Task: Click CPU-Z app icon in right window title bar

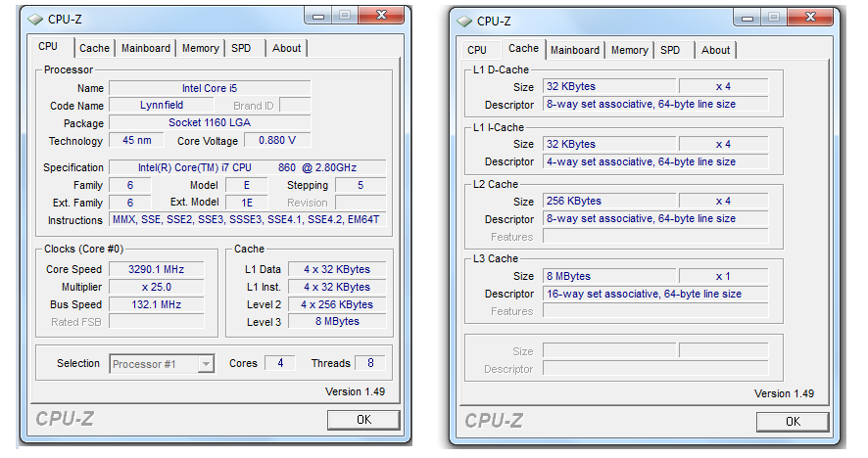Action: tap(464, 21)
